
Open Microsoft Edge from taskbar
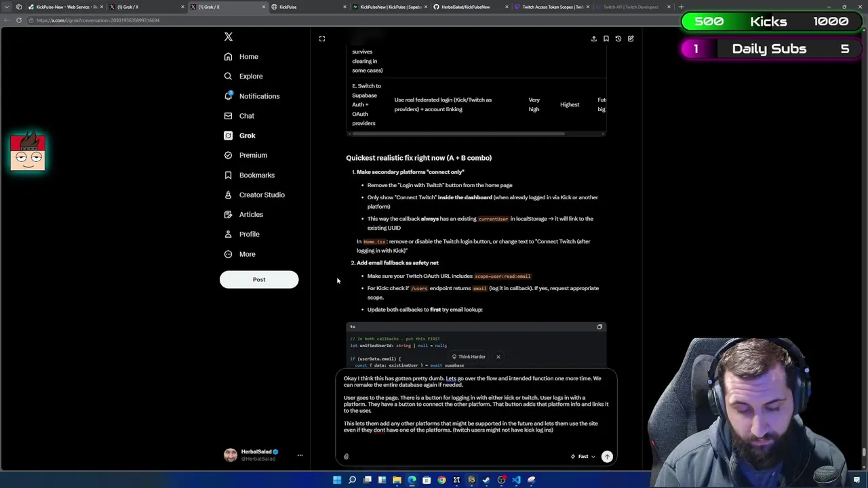coord(412,480)
